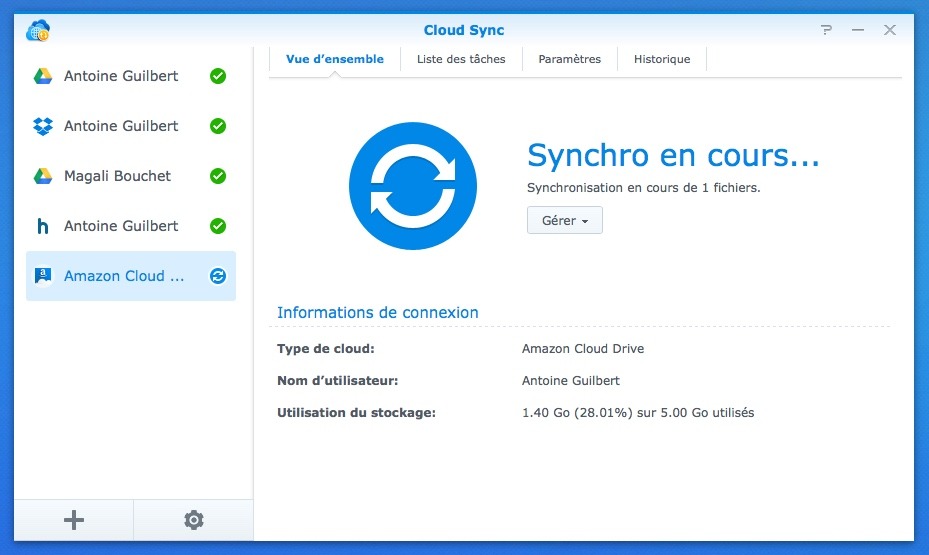Click the green checkmark next to Magali Bouchet

[218, 176]
